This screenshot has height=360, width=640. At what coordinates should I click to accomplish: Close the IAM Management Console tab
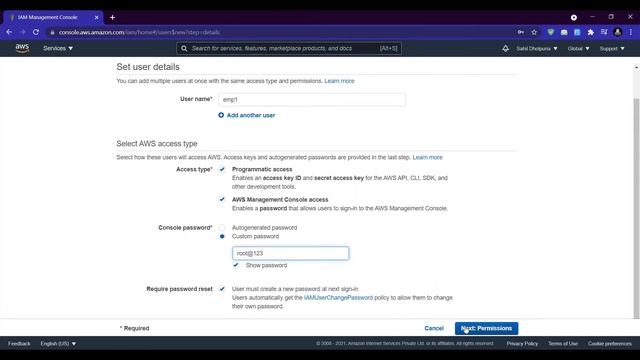[96, 17]
